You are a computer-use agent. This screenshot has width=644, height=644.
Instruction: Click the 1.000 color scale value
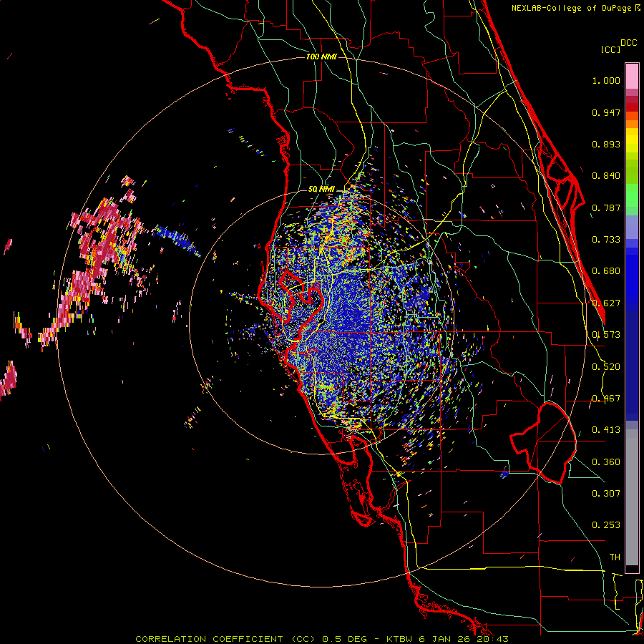click(x=606, y=80)
